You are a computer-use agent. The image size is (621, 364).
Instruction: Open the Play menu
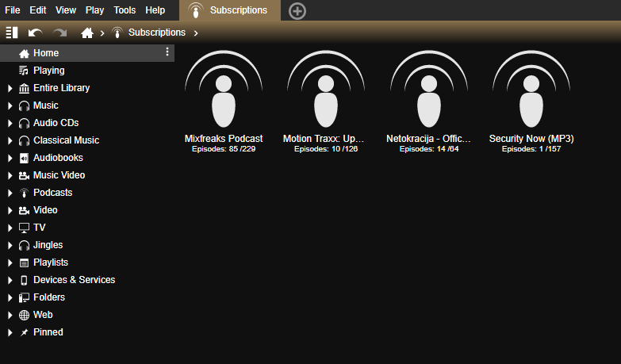[94, 10]
